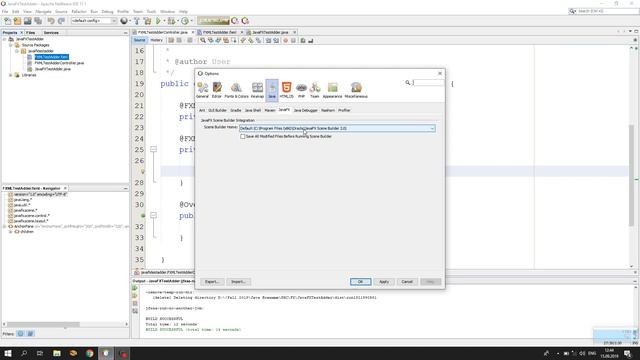Click Build Project hammer icon
The width and height of the screenshot is (640, 360).
(137, 21)
